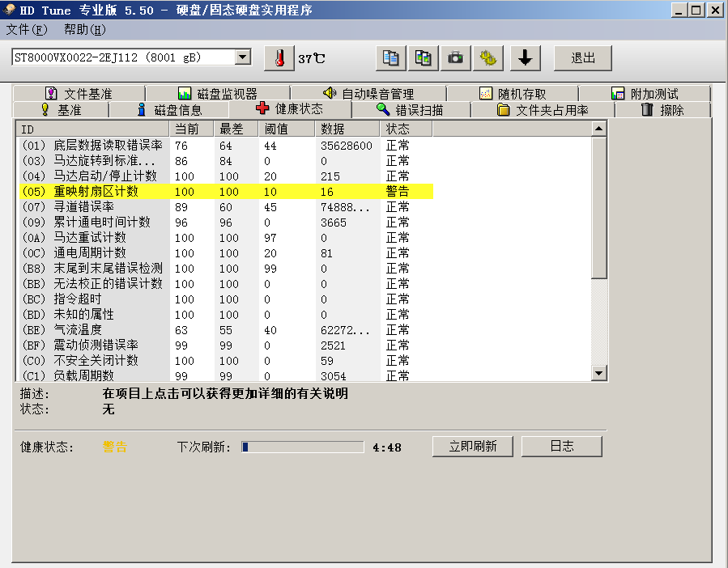728x568 pixels.
Task: Select the (0A) 马达重试计数 row
Action: pyautogui.click(x=226, y=238)
